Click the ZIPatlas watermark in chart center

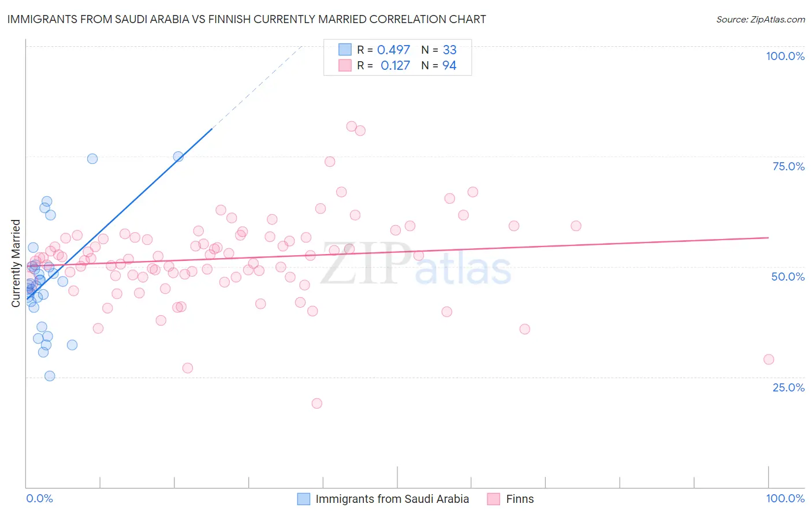coord(416,264)
